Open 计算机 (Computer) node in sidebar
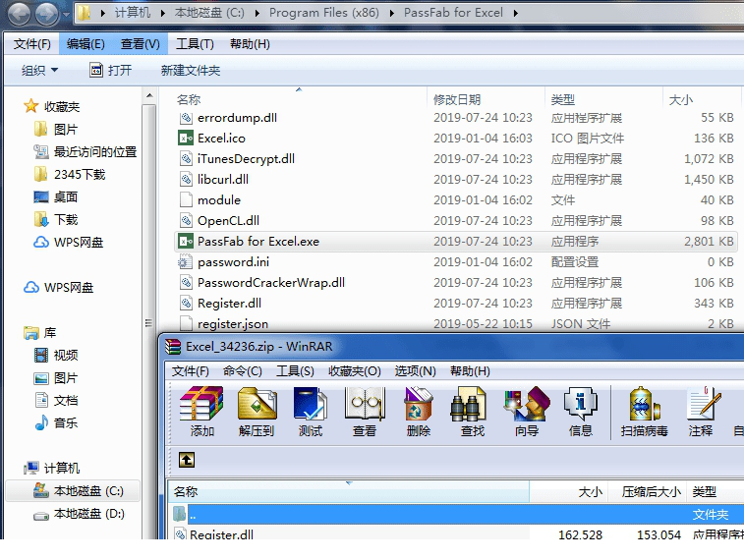This screenshot has width=744, height=560. pos(51,468)
